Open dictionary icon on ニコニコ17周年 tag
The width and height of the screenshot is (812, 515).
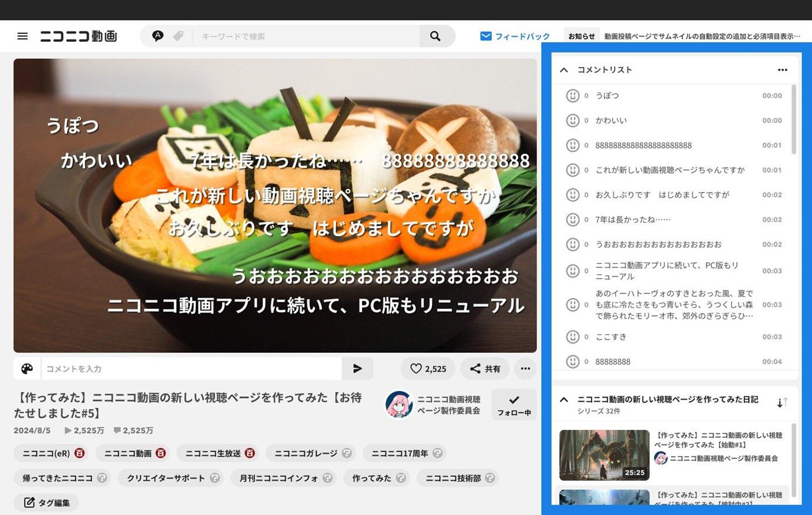pyautogui.click(x=438, y=453)
